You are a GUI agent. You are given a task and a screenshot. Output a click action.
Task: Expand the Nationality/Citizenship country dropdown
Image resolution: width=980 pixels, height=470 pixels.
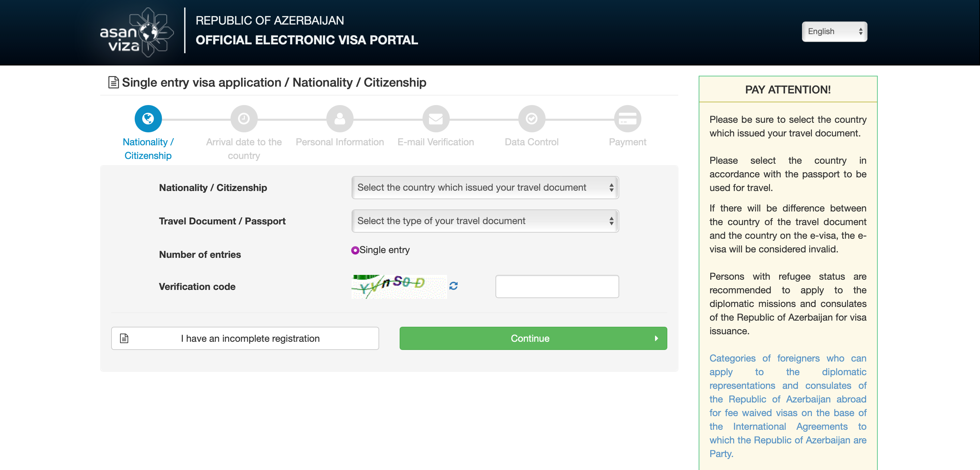point(484,187)
